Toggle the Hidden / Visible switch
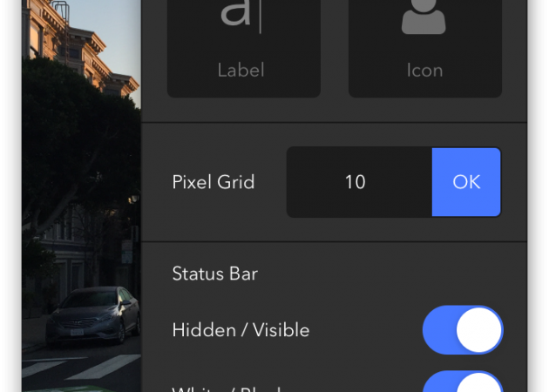The height and width of the screenshot is (392, 549). [463, 330]
